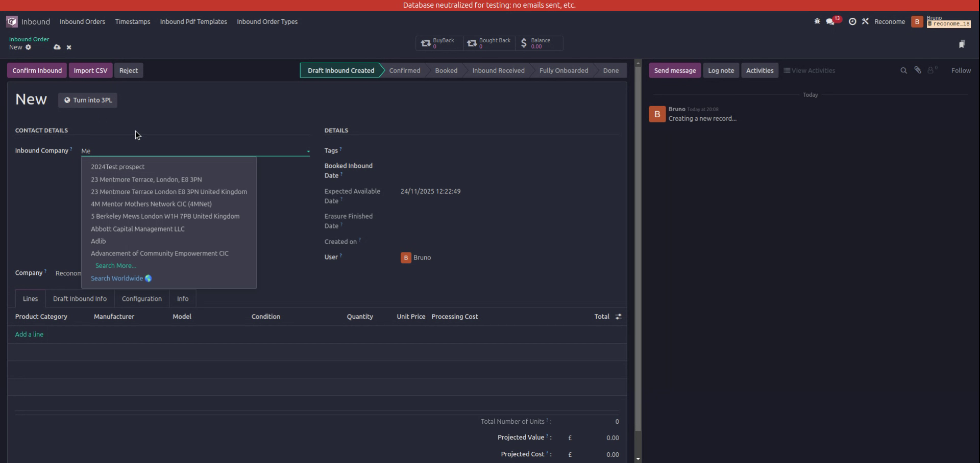980x463 pixels.
Task: Save the record with the cloud upload icon
Action: click(57, 47)
